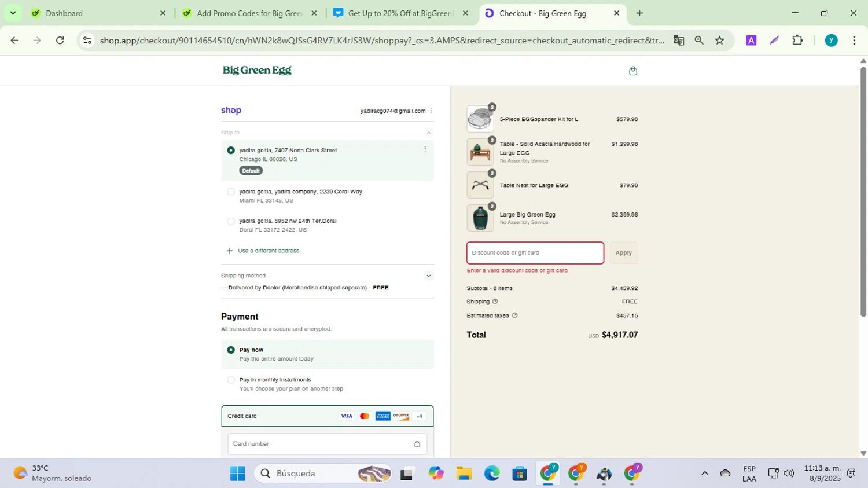Image resolution: width=868 pixels, height=488 pixels.
Task: Reload the checkout page
Action: click(x=60, y=41)
